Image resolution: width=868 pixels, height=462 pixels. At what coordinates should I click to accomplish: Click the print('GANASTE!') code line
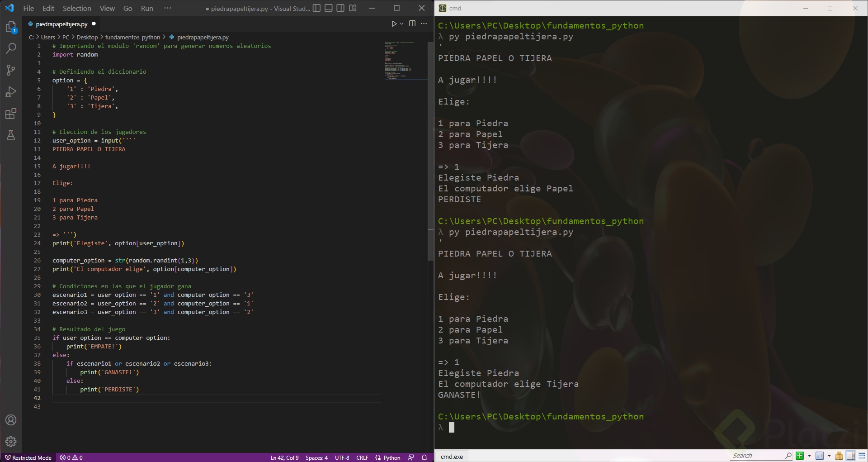[x=109, y=372]
